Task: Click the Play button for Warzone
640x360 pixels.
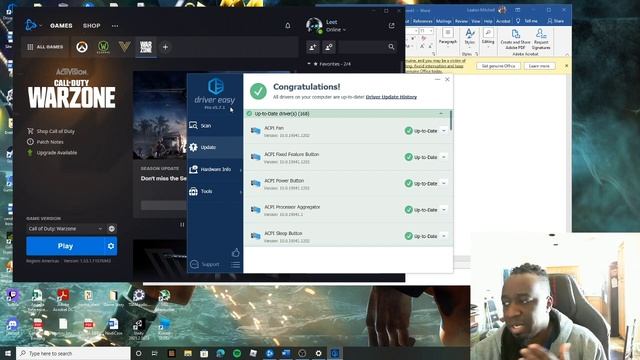Action: pyautogui.click(x=65, y=246)
